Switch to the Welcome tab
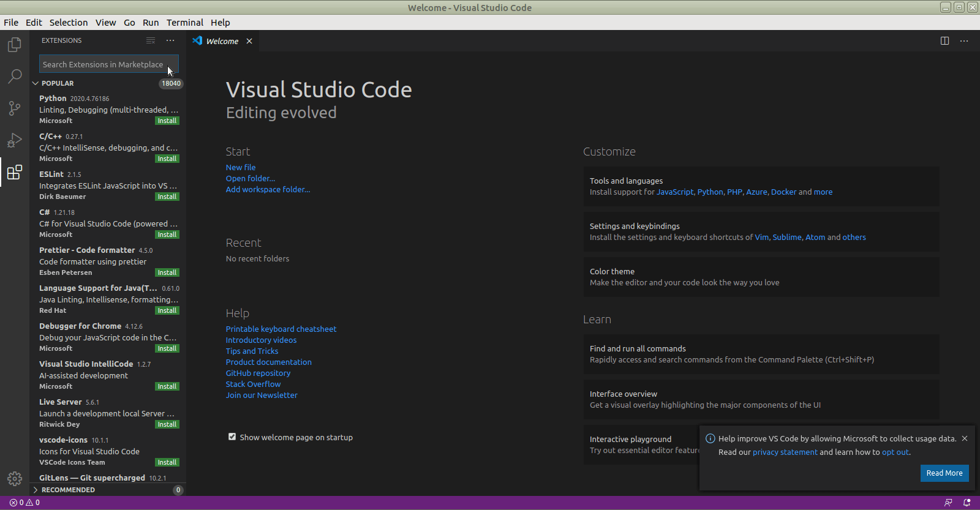The image size is (980, 510). coord(222,41)
